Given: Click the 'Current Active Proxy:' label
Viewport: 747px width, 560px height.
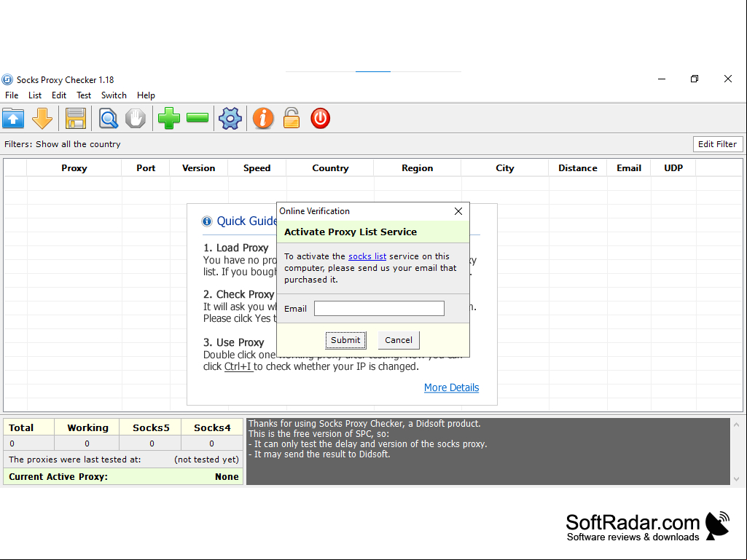Looking at the screenshot, I should 58,477.
